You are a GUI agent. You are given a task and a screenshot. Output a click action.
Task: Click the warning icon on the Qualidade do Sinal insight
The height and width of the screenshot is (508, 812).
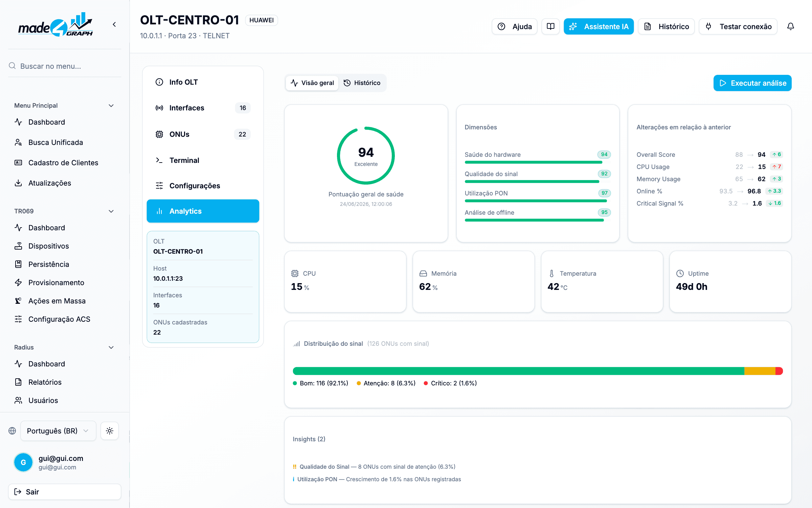[x=295, y=467]
